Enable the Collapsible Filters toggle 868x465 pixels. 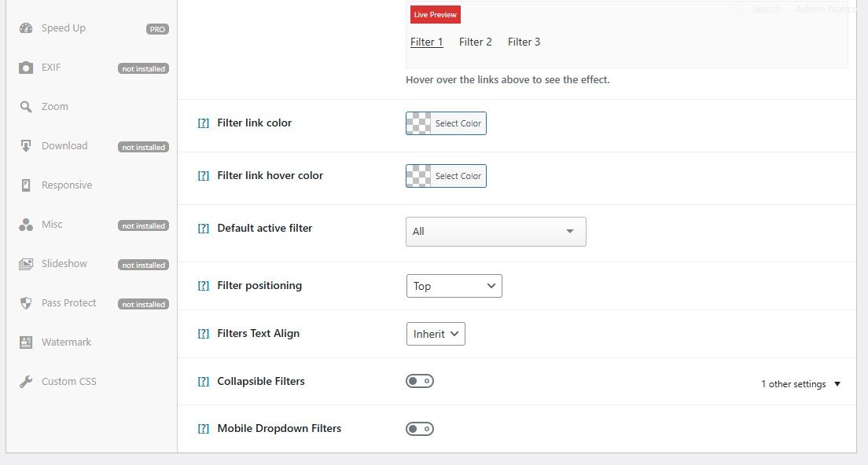point(420,381)
